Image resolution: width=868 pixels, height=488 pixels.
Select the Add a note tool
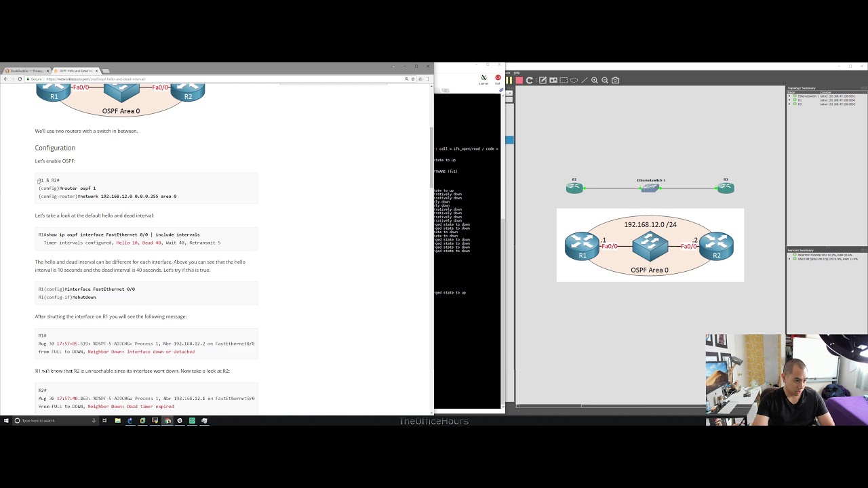[542, 80]
